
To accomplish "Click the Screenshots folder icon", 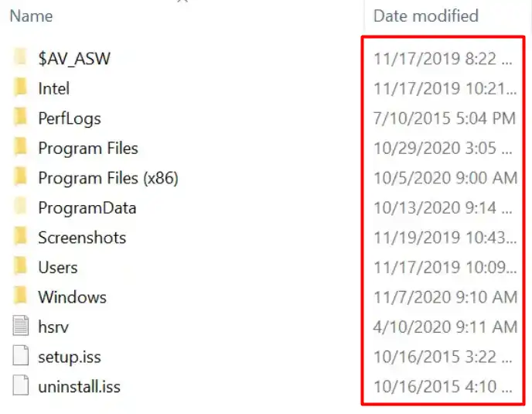I will pyautogui.click(x=21, y=238).
